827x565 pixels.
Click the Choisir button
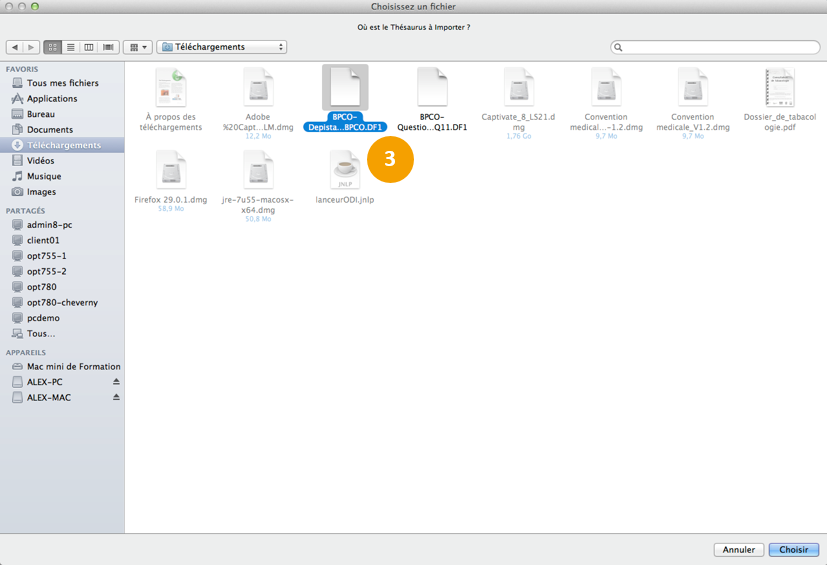click(793, 550)
